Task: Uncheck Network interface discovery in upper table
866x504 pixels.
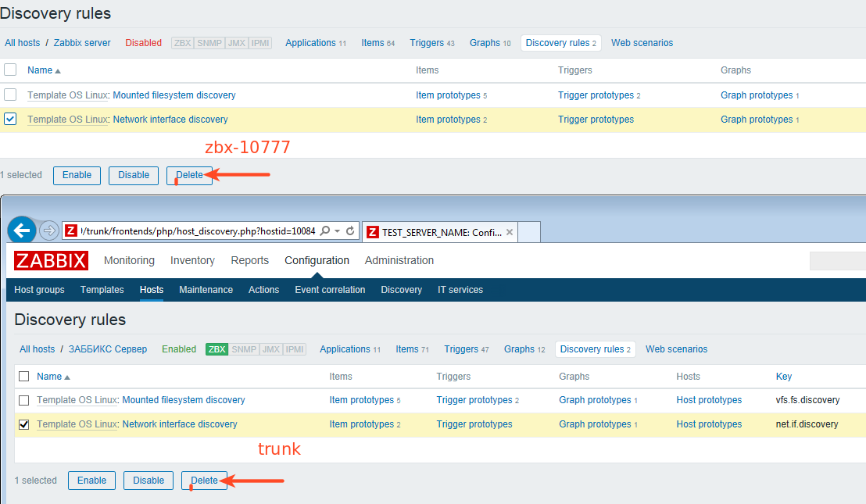Action: [10, 119]
